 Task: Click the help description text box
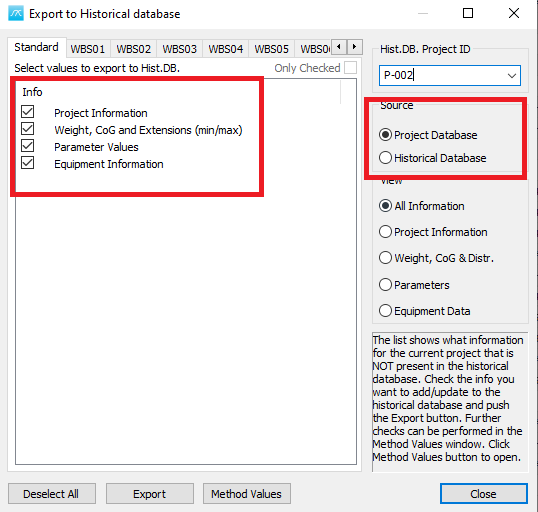point(450,402)
